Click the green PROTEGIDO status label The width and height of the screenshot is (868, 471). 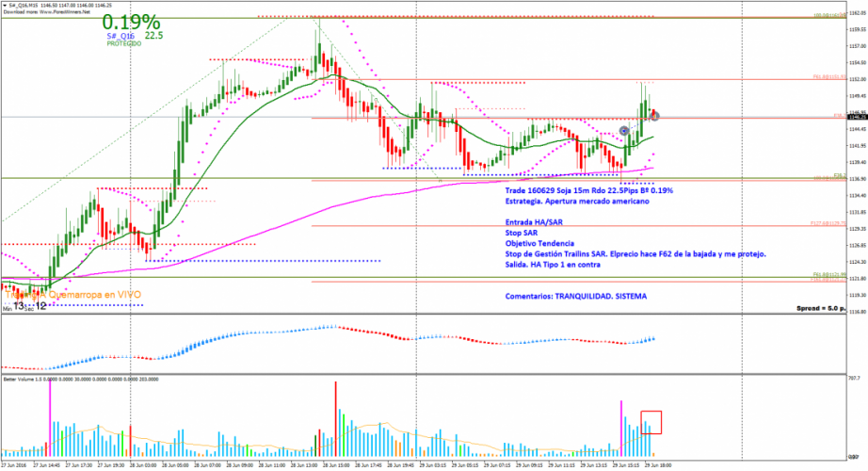[x=123, y=44]
